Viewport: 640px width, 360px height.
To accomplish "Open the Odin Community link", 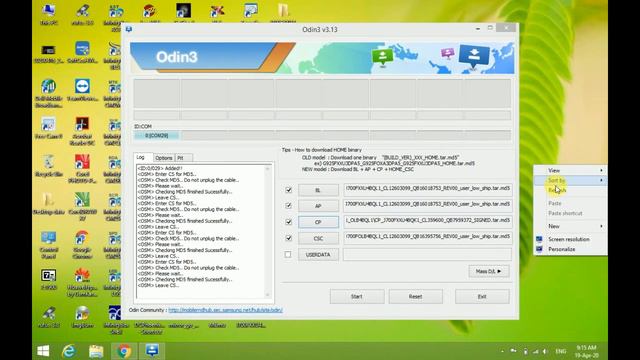I will pyautogui.click(x=225, y=310).
